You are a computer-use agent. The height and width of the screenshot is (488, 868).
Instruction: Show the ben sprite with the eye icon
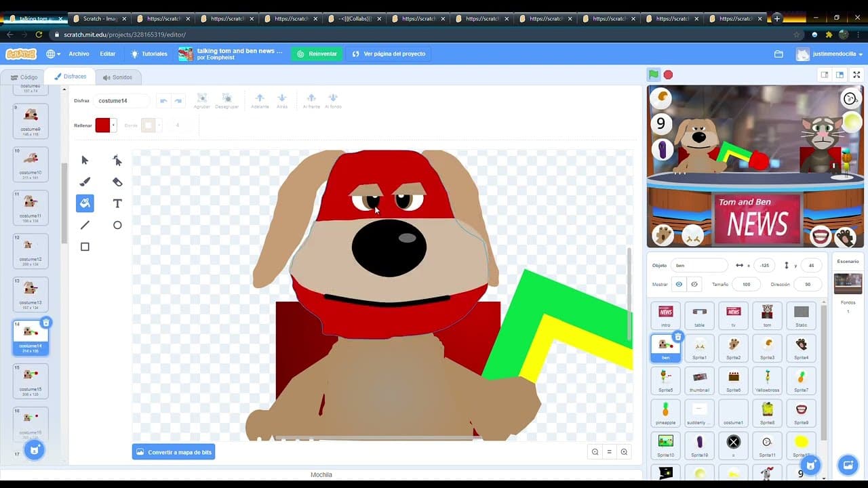point(679,285)
